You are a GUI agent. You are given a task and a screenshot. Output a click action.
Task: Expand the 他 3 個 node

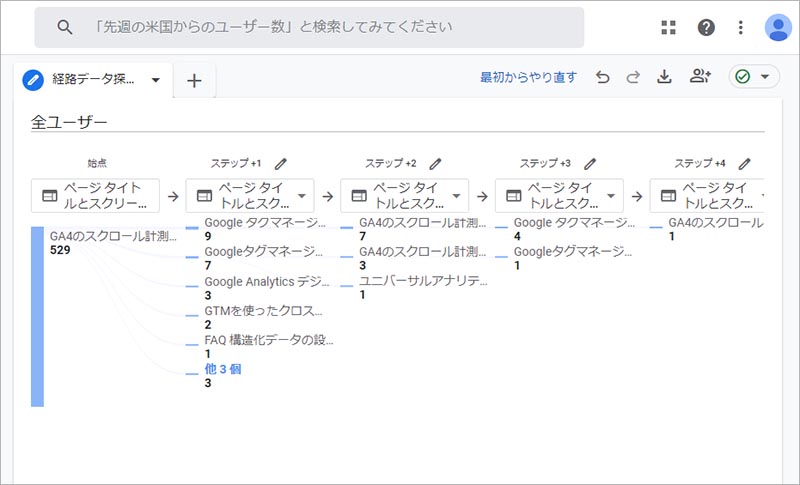(222, 369)
